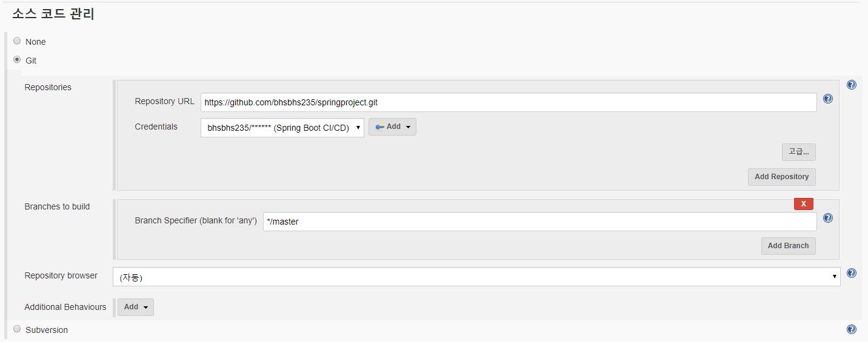This screenshot has width=868, height=342.
Task: Focus the Branch Specifier input field
Action: [x=539, y=222]
